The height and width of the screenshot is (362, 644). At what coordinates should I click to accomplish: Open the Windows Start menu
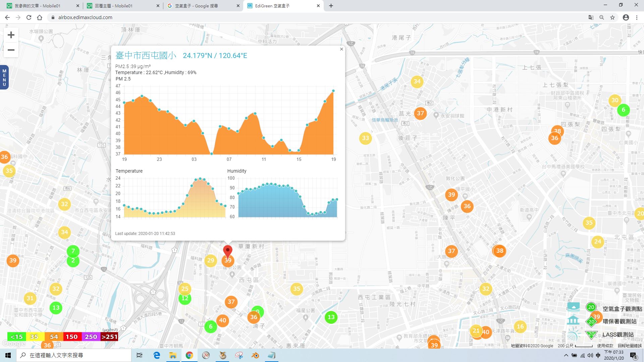coord(8,355)
